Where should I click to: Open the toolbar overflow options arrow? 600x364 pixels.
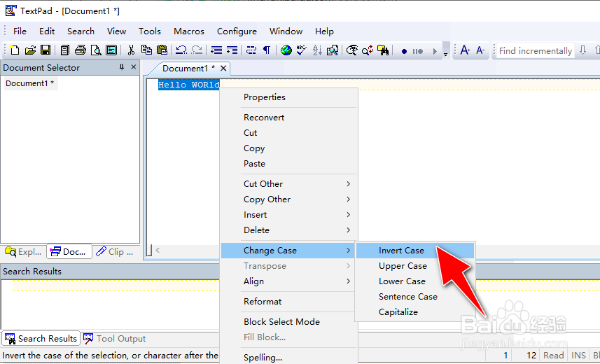click(x=445, y=51)
